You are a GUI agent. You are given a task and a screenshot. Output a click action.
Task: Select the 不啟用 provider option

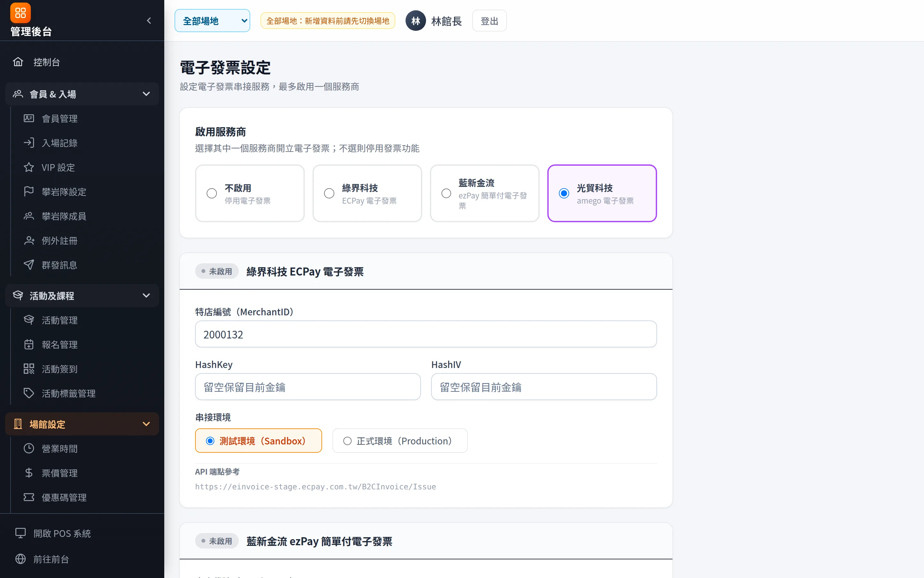click(250, 193)
